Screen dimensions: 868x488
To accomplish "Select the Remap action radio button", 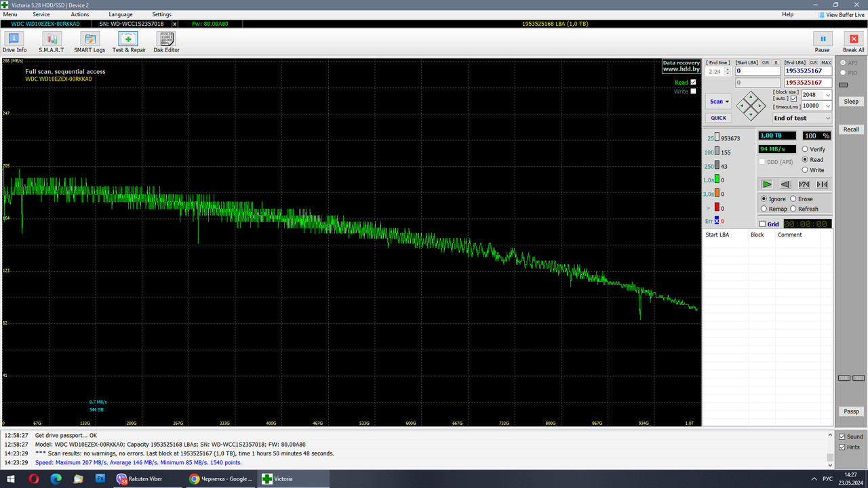I will pyautogui.click(x=764, y=209).
